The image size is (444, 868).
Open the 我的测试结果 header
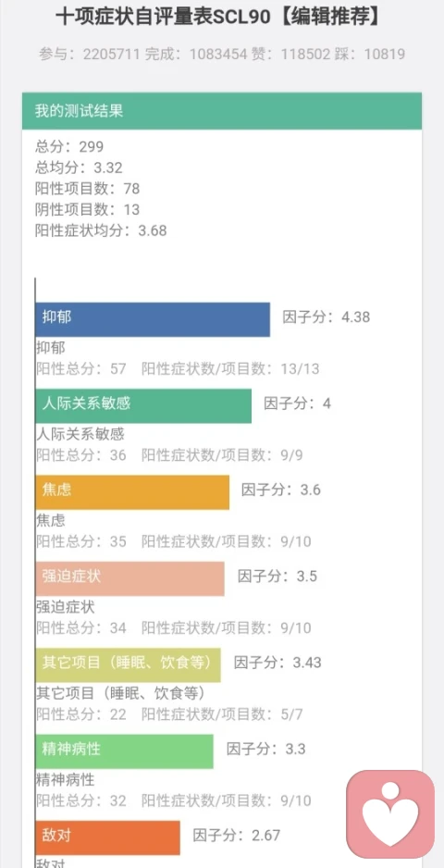click(222, 111)
